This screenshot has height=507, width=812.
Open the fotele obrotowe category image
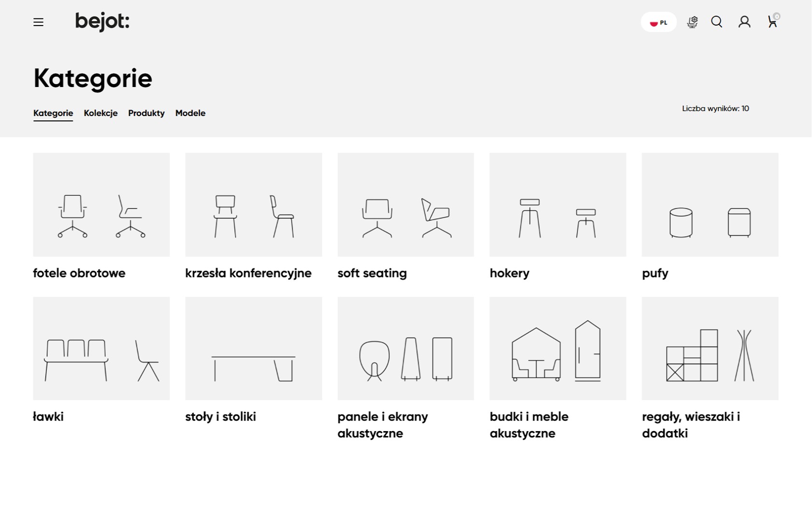101,204
